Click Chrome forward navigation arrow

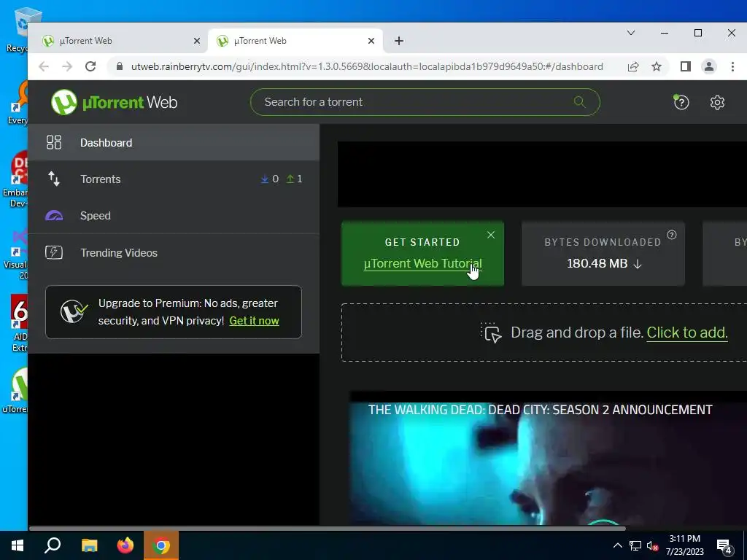tap(66, 66)
